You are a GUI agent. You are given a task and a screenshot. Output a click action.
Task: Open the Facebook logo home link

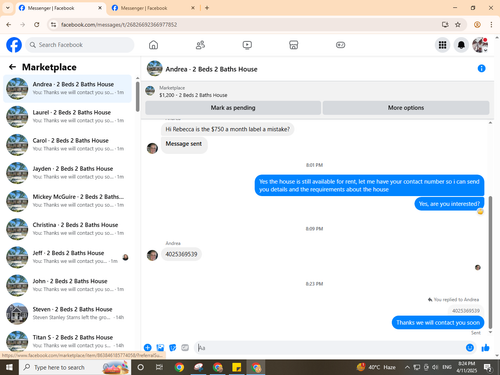point(14,45)
